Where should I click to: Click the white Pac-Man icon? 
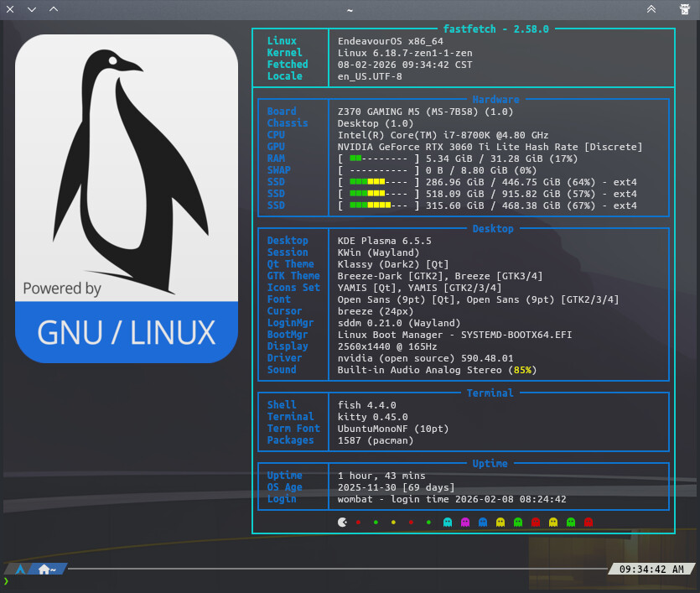click(342, 522)
